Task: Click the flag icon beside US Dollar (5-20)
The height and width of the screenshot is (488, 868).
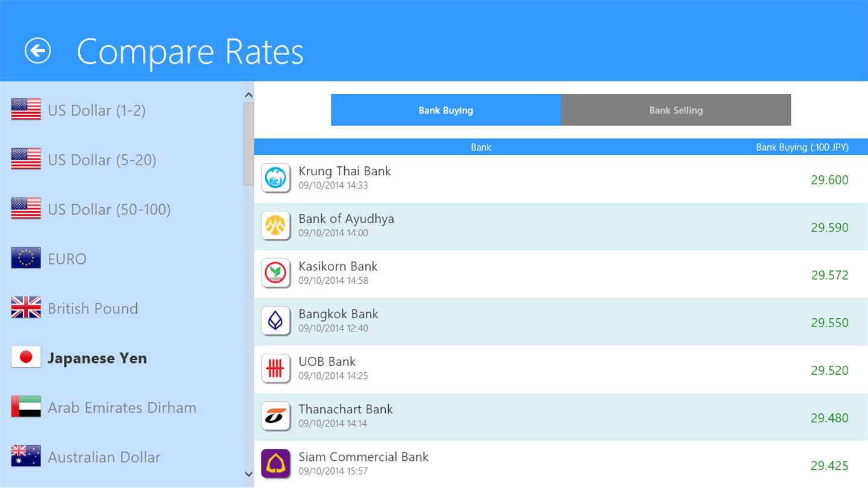Action: click(x=26, y=160)
